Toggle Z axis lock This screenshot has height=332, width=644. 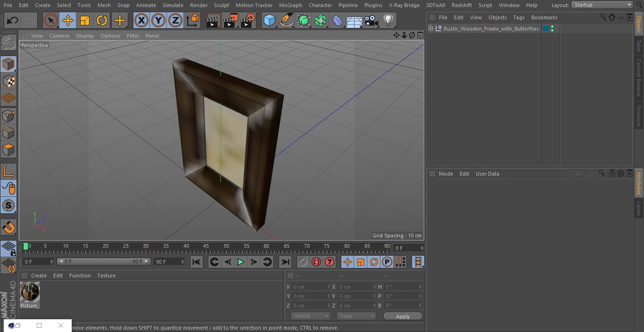point(175,20)
